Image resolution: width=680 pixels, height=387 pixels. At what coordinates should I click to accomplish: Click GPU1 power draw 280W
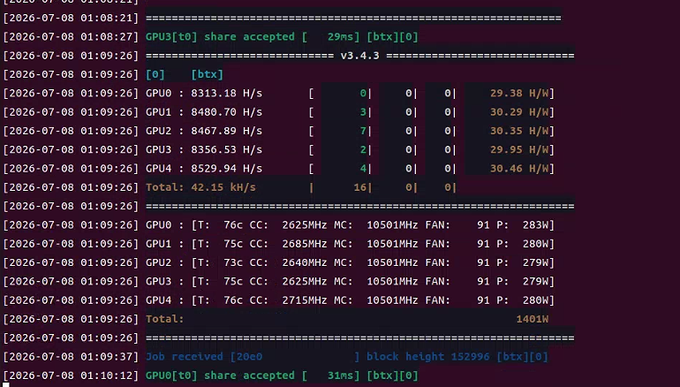click(x=536, y=244)
